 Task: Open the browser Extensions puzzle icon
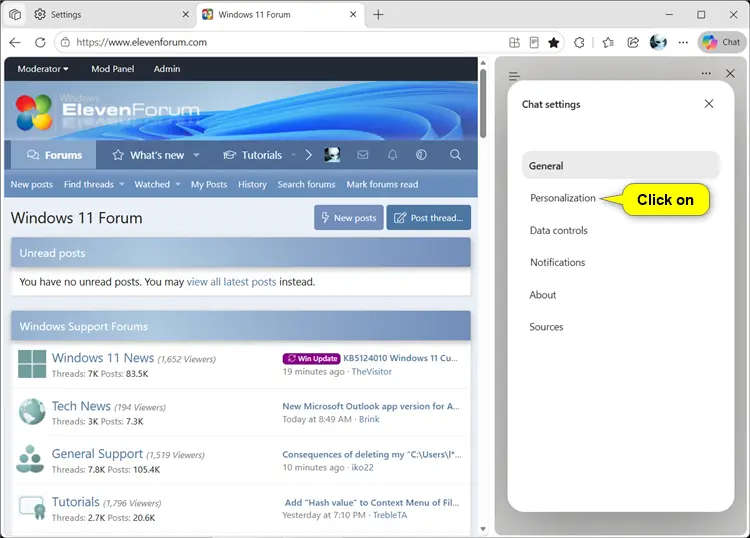[x=579, y=43]
